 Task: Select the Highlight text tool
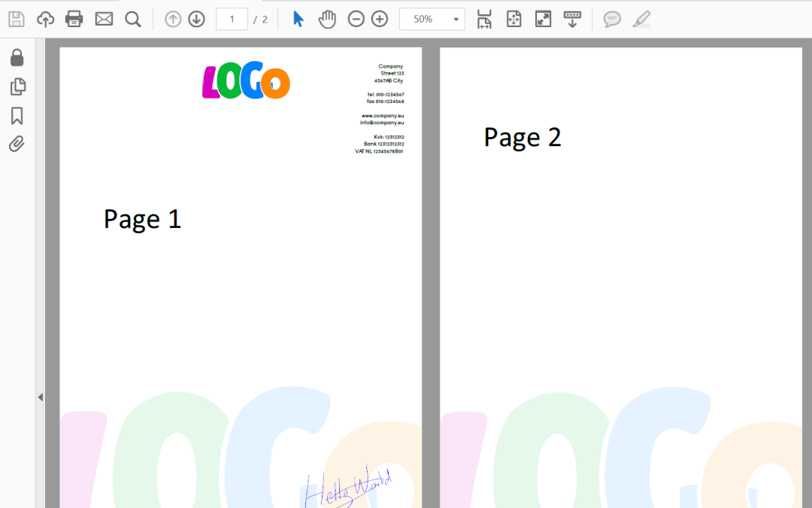[641, 20]
